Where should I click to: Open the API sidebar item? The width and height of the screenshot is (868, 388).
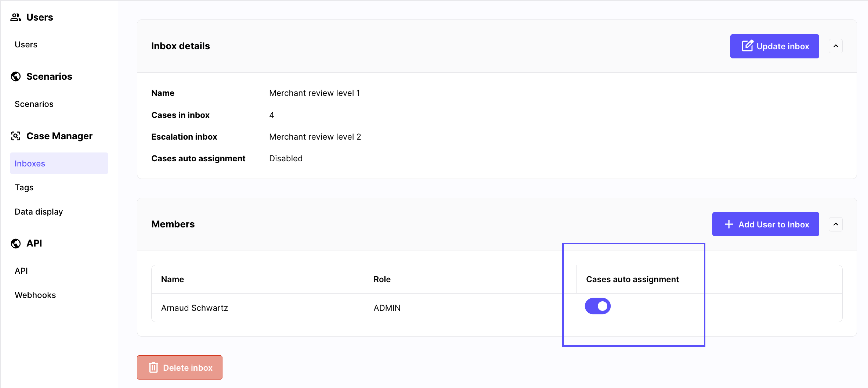[x=21, y=271]
